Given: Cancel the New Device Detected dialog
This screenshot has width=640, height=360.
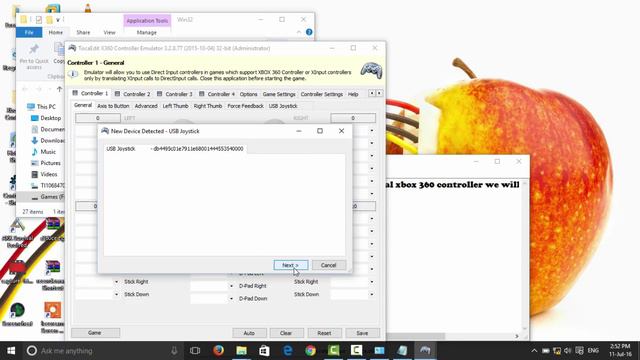Looking at the screenshot, I should [x=329, y=265].
